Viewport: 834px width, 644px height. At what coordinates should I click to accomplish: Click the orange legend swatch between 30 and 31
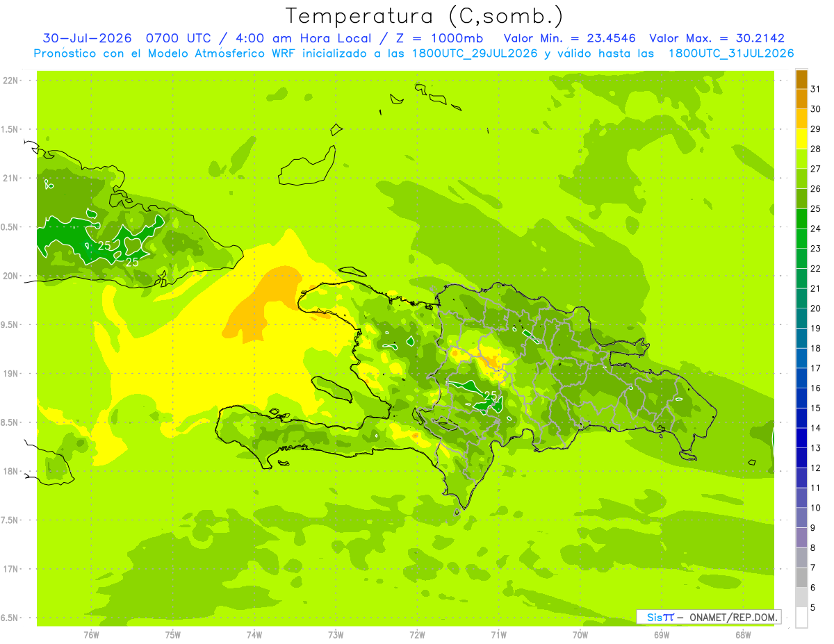[x=801, y=99]
